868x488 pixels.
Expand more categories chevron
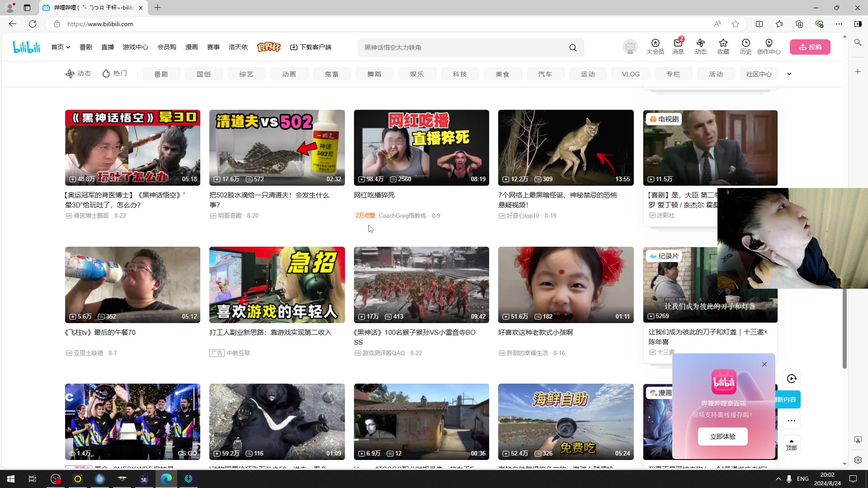[x=789, y=74]
